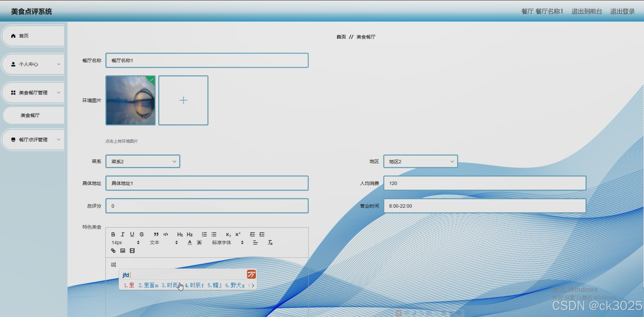Click plus box to upload environment image
The width and height of the screenshot is (644, 317).
click(x=183, y=100)
